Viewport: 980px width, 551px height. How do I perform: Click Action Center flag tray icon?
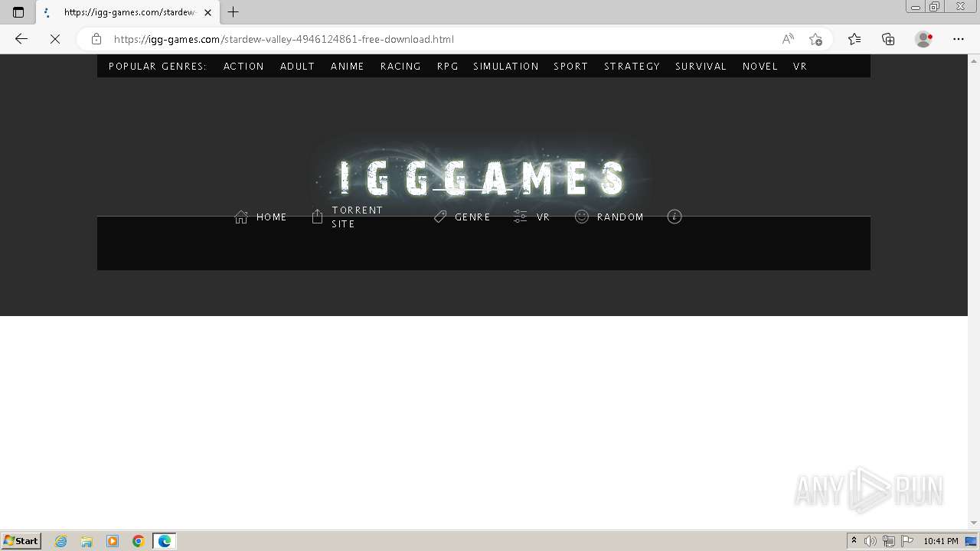pos(907,541)
